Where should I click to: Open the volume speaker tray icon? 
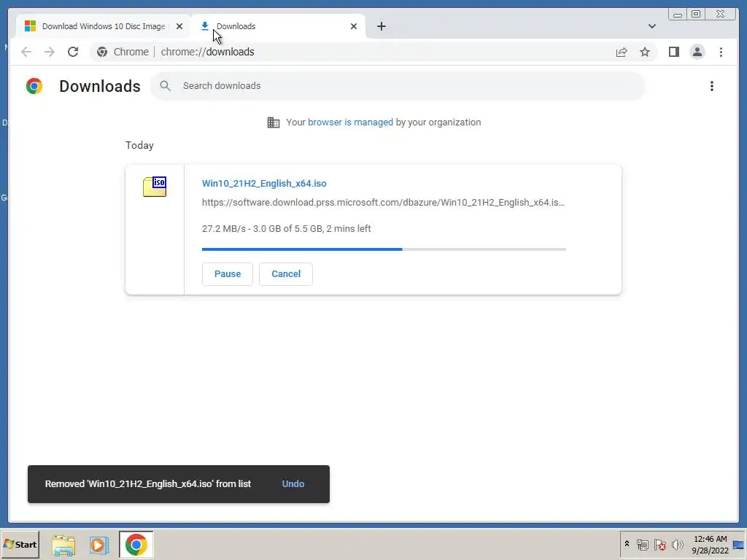click(x=677, y=544)
